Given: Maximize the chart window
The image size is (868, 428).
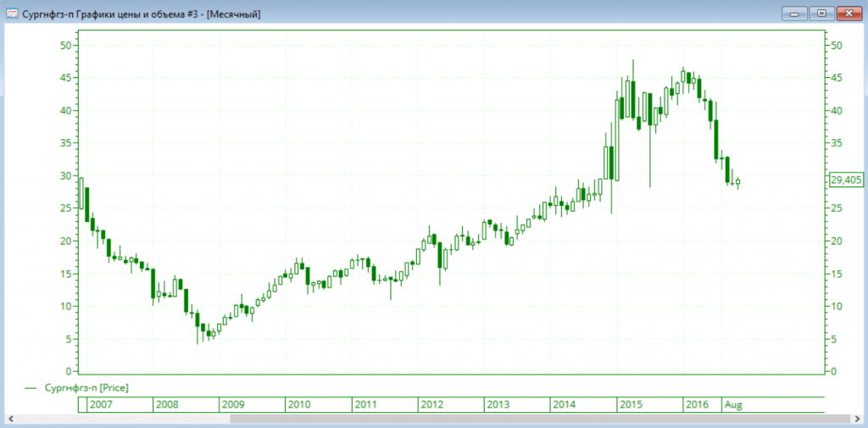Looking at the screenshot, I should coord(820,14).
